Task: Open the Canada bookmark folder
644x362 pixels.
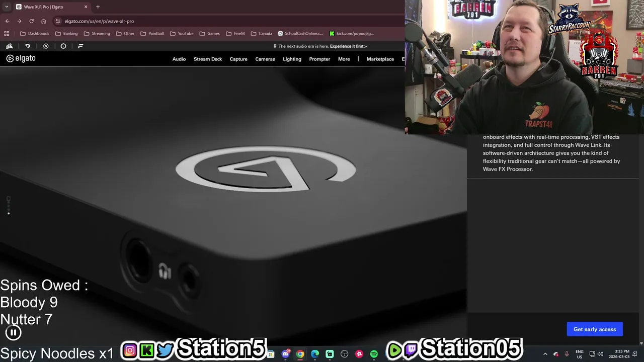Action: click(x=262, y=34)
